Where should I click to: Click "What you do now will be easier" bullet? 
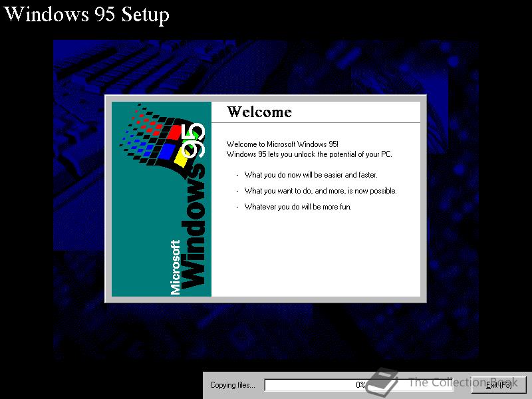(311, 175)
